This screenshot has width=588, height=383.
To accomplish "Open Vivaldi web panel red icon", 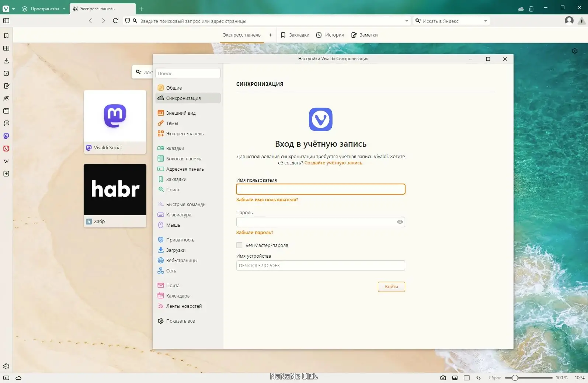I will tap(6, 149).
